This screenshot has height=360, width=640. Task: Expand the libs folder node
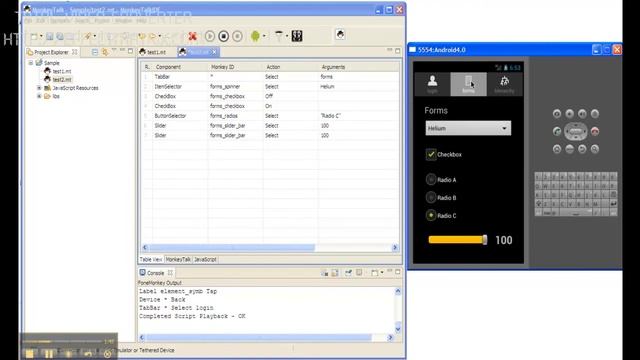pos(39,96)
